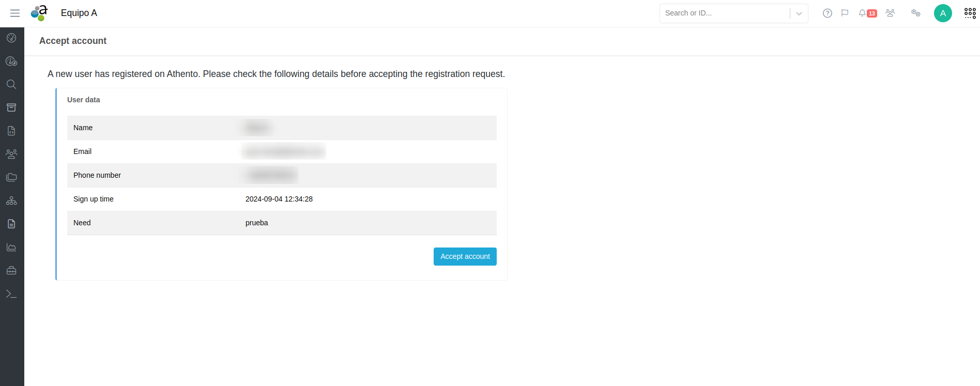The image size is (980, 386).
Task: Open the help question mark icon
Action: pos(827,13)
